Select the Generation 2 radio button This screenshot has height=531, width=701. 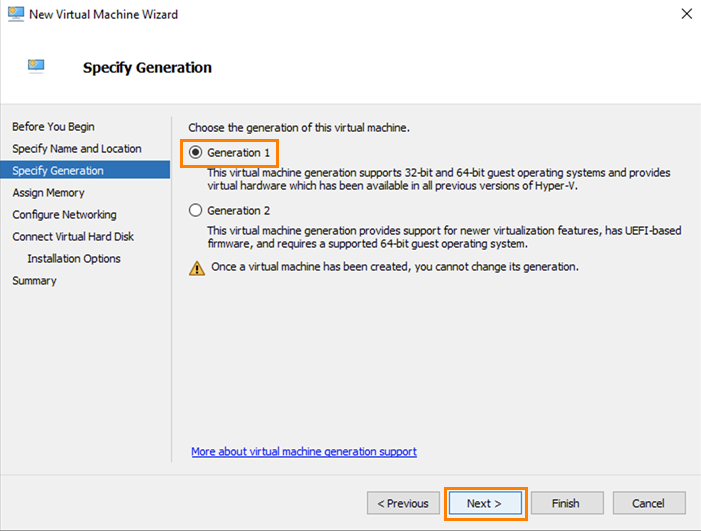point(196,211)
